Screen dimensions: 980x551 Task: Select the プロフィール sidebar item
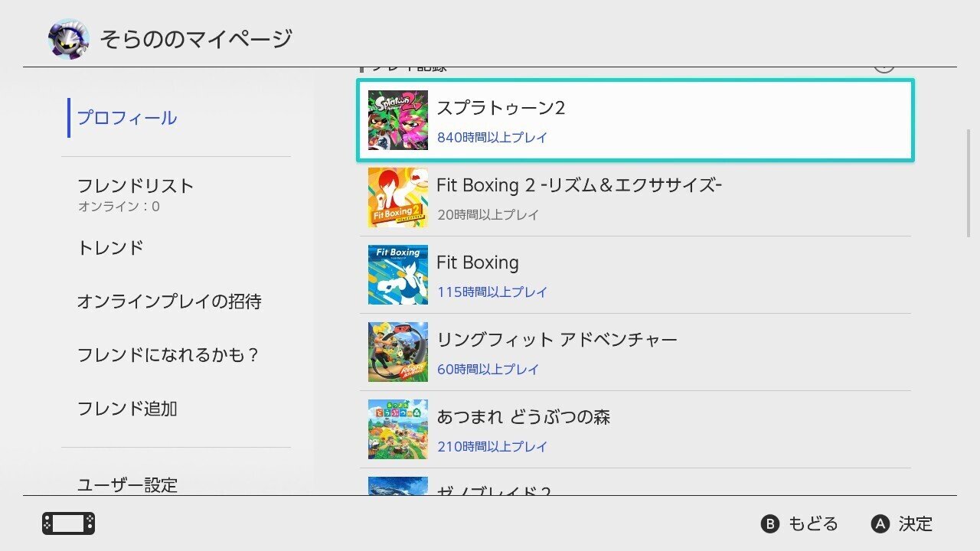click(x=127, y=117)
